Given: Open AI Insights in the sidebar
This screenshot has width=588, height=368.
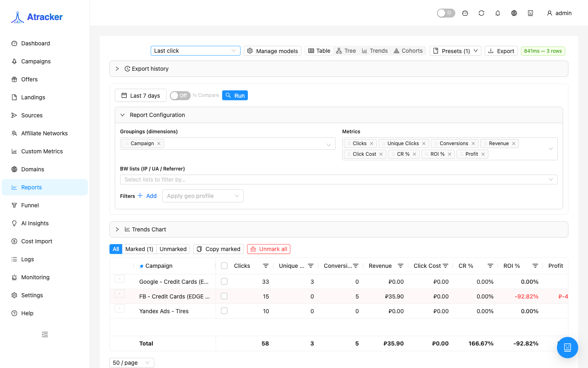Looking at the screenshot, I should 45,223.
